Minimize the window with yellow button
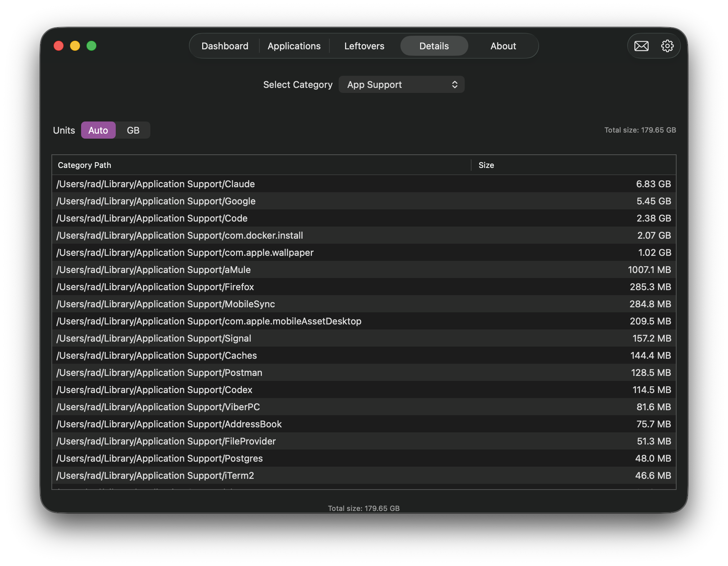The width and height of the screenshot is (728, 566). (75, 46)
